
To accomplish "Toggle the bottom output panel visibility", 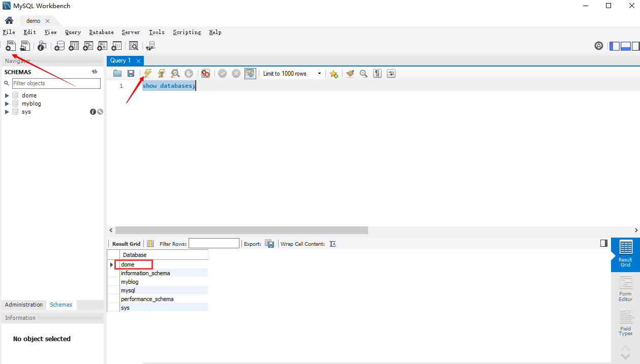I will [626, 46].
